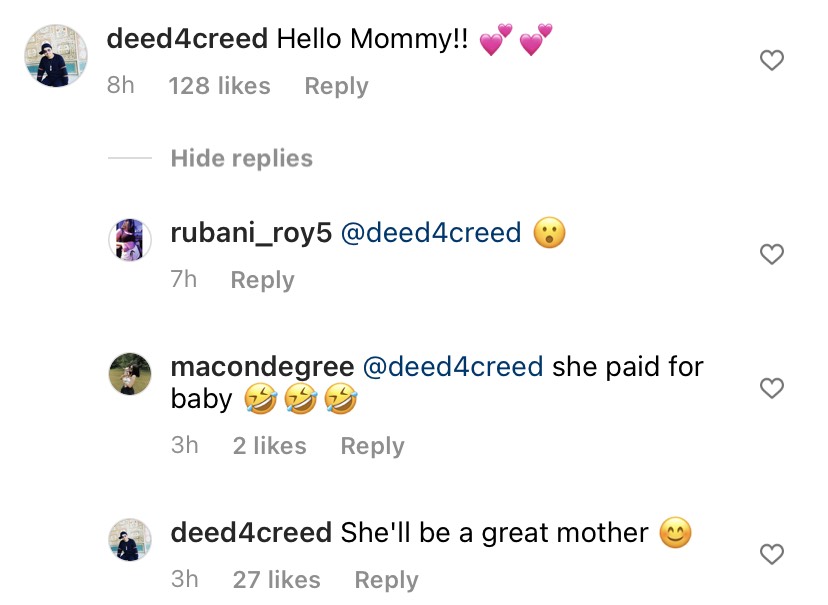828x605 pixels.
Task: Open rubani_roy5's profile picture
Action: click(130, 241)
